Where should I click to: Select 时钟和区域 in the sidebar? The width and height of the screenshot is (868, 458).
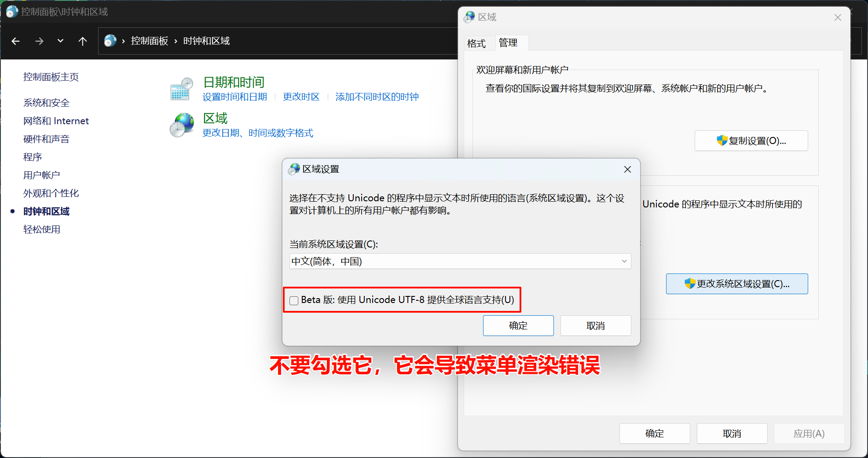click(47, 211)
